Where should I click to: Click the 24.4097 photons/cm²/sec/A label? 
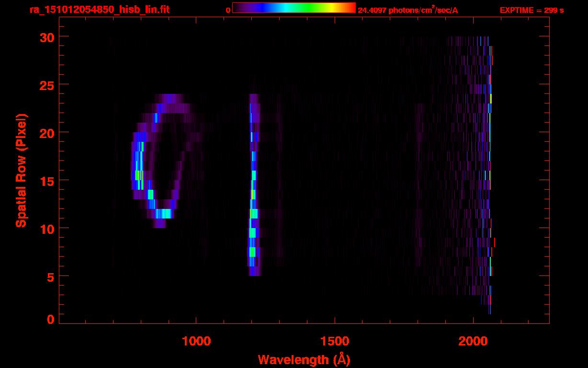click(407, 10)
